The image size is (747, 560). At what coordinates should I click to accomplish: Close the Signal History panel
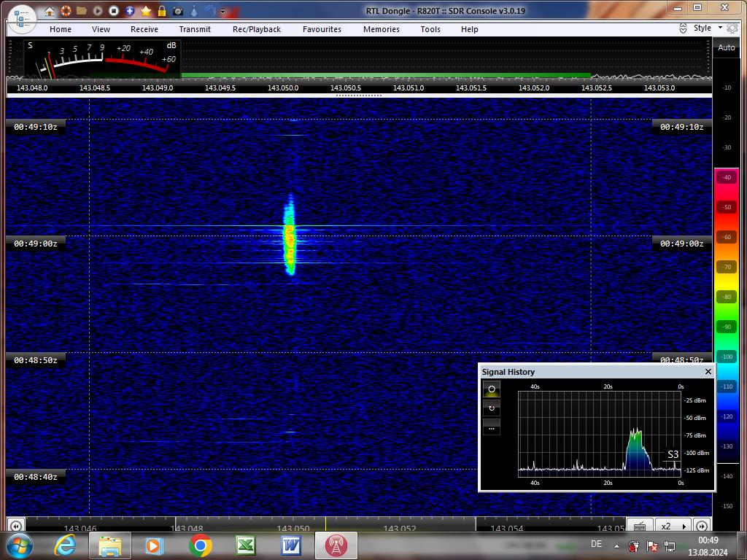[708, 371]
